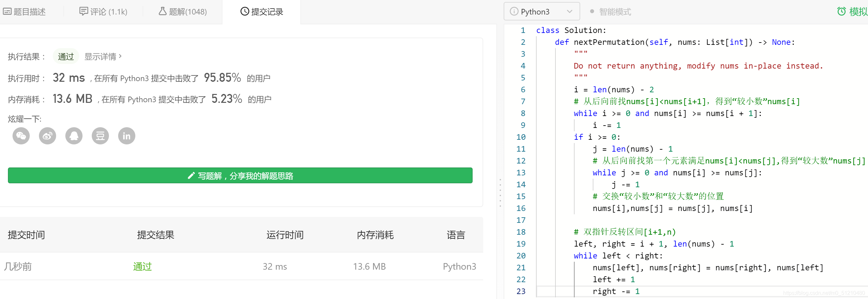Click the 95.85% runtime percentile value
Screen dimensions: 868x299
pos(222,78)
